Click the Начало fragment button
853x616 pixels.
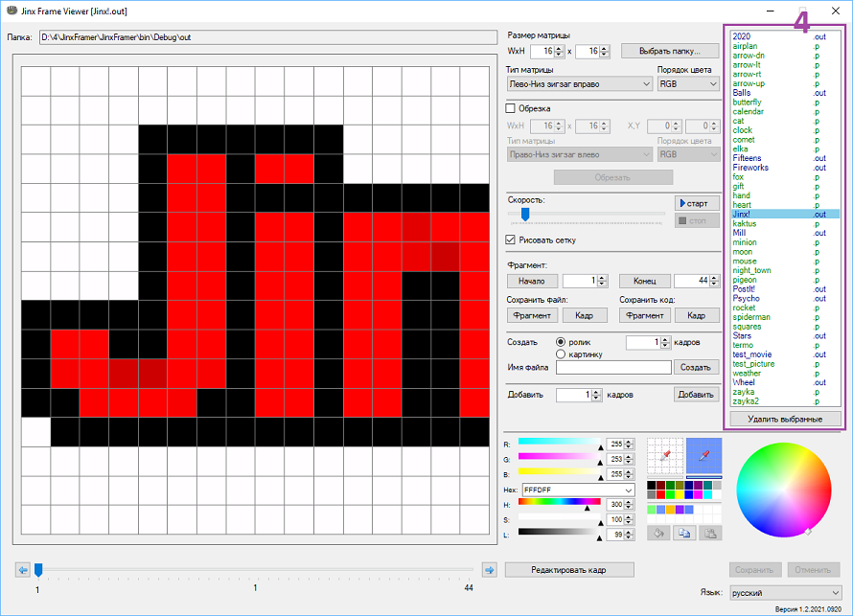pyautogui.click(x=532, y=281)
